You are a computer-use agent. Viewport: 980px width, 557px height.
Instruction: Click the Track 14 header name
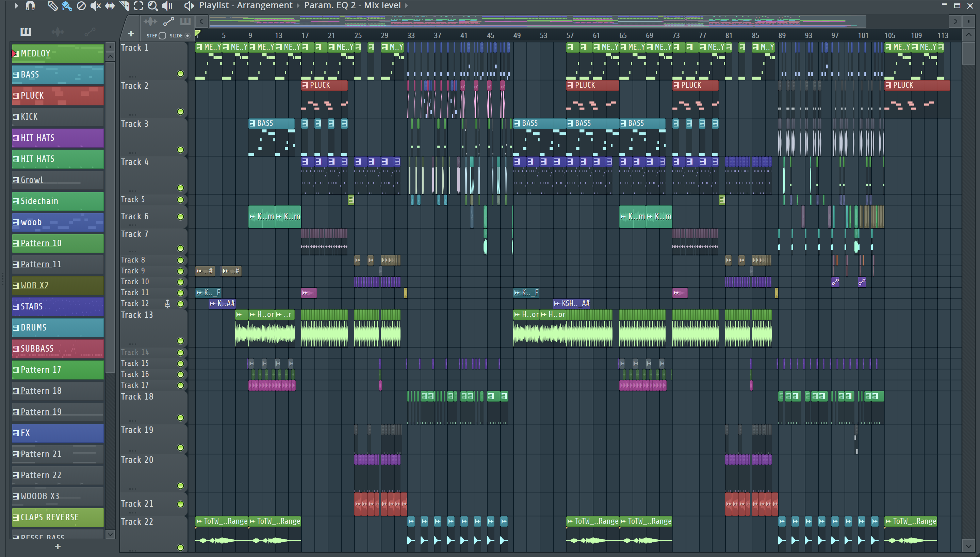(x=135, y=352)
